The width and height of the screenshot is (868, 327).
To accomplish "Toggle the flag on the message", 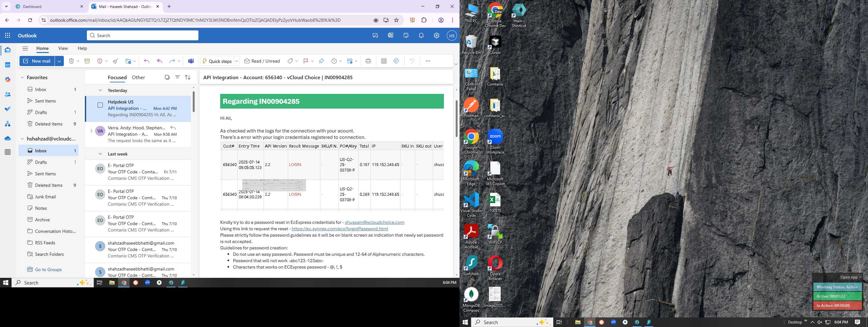I will pos(306,61).
